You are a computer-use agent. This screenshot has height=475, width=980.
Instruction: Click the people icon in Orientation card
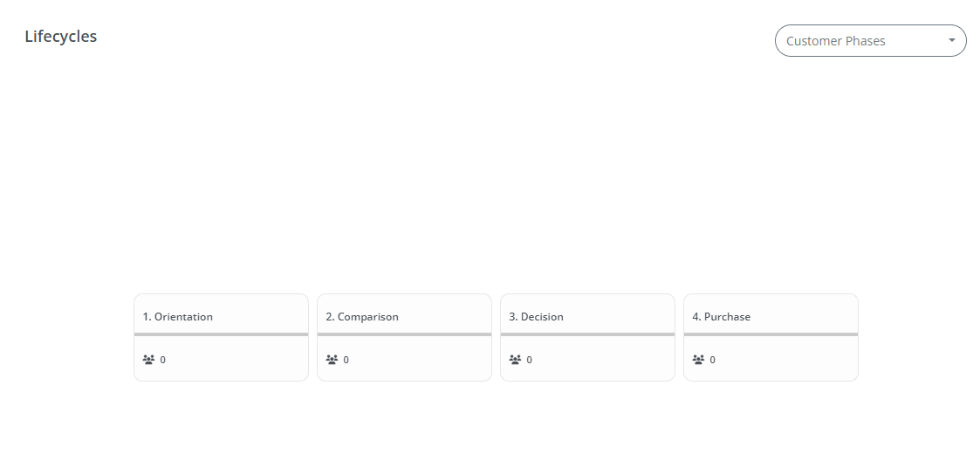(x=148, y=360)
